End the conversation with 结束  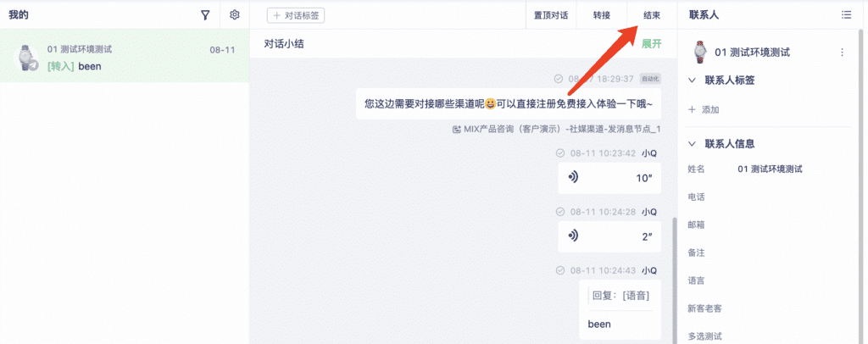coord(652,15)
